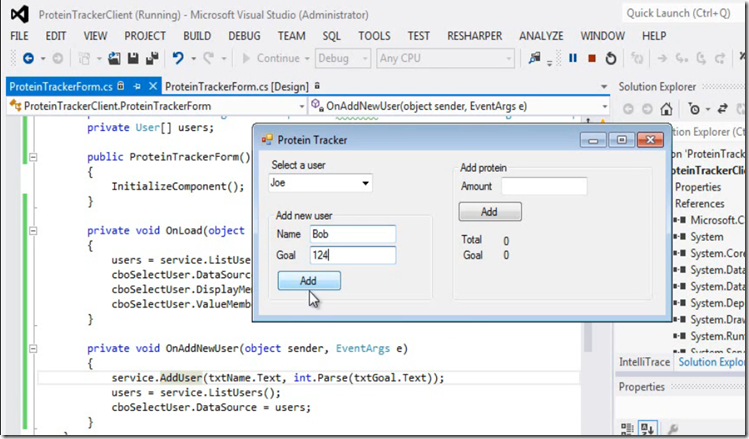This screenshot has width=749, height=439.
Task: Click Solution Explorer Home icon
Action: click(666, 109)
